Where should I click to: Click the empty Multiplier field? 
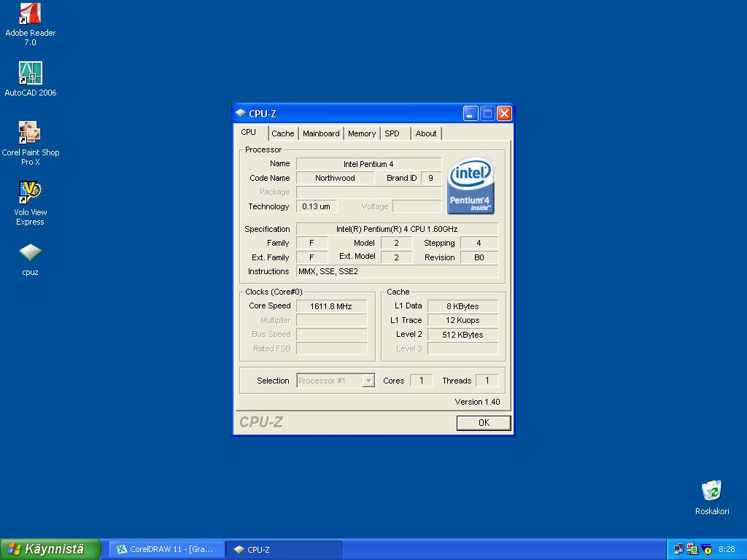331,321
